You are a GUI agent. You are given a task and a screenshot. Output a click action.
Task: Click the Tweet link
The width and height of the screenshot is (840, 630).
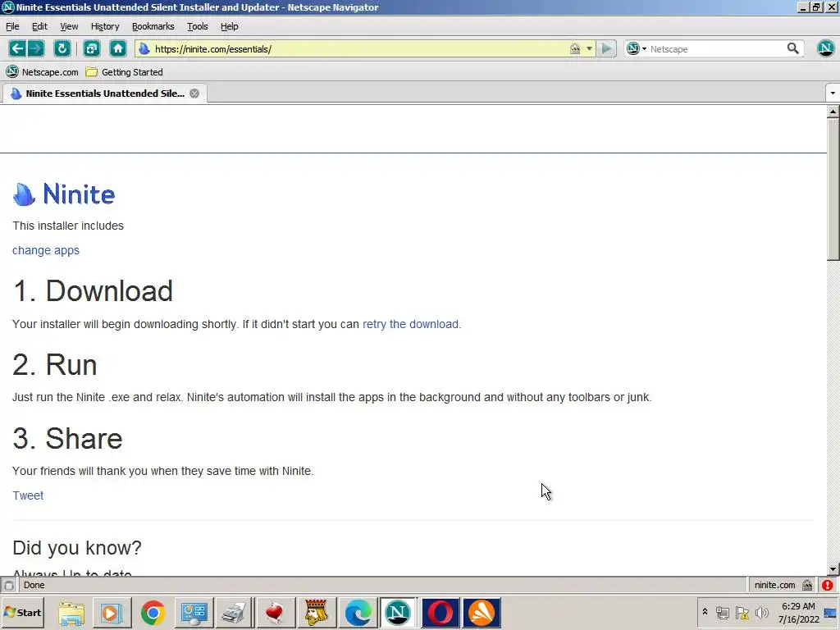tap(28, 495)
